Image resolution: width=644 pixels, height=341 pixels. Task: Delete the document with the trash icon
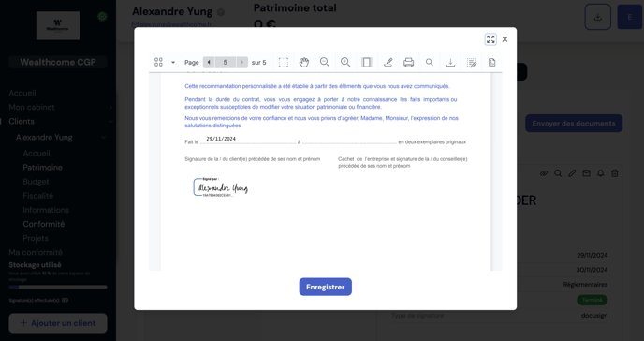click(614, 173)
